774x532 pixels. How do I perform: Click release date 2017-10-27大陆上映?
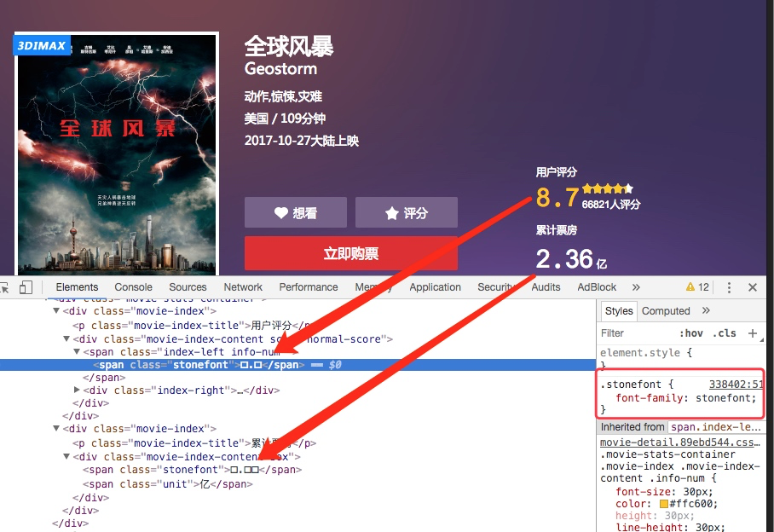pyautogui.click(x=302, y=141)
